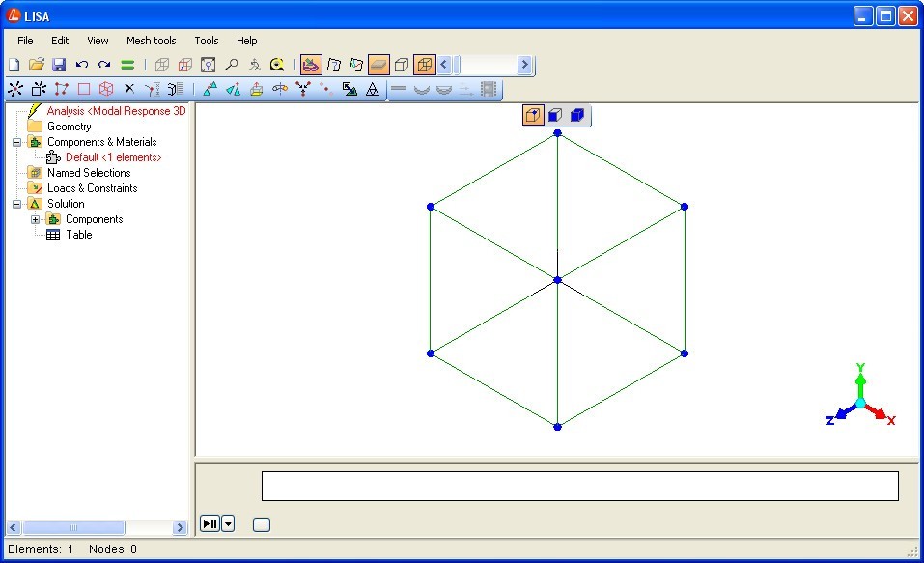Toggle the orange slab surface display
Image resolution: width=924 pixels, height=563 pixels.
(x=378, y=65)
